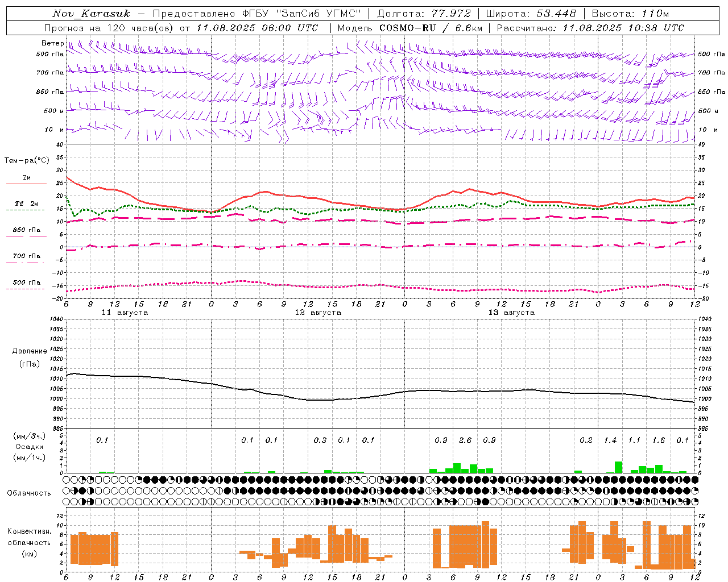
Task: Click the 1.1 precipitation total value
Action: 634,440
